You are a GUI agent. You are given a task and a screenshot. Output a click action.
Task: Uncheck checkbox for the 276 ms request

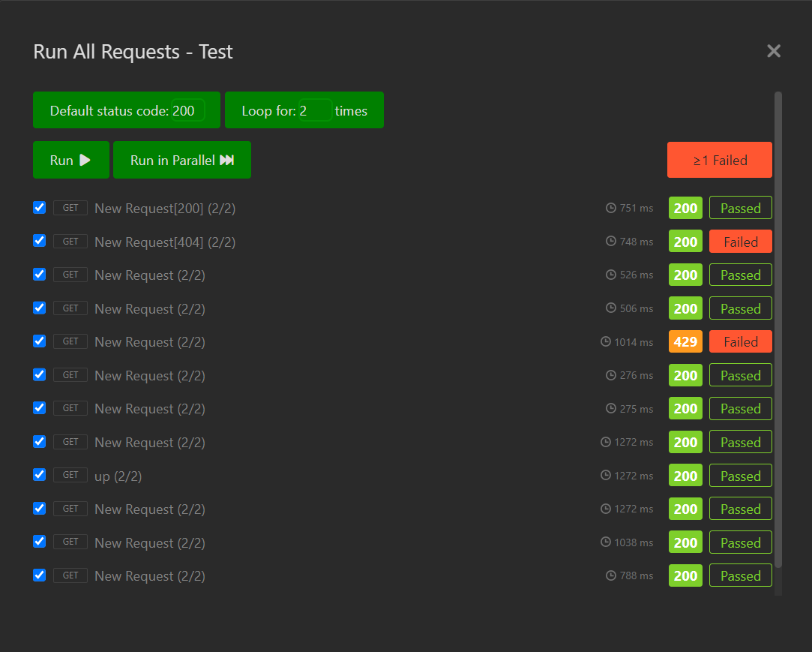click(39, 374)
